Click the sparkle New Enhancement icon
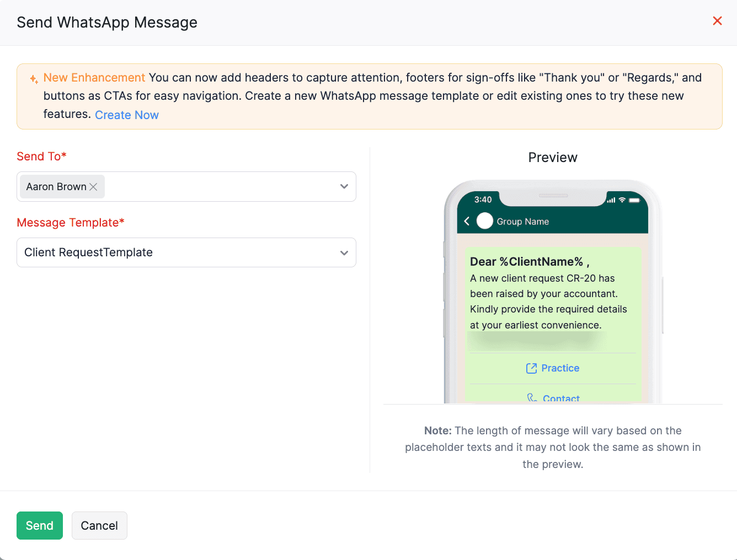 [33, 79]
